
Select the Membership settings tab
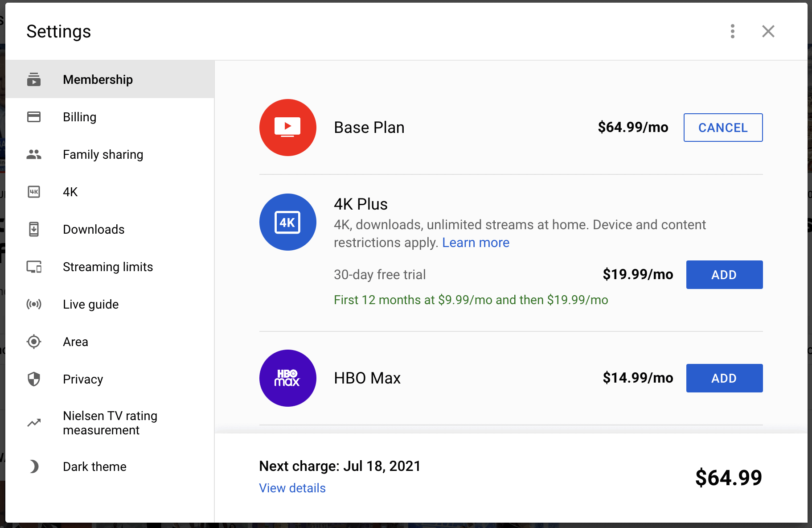tap(98, 79)
